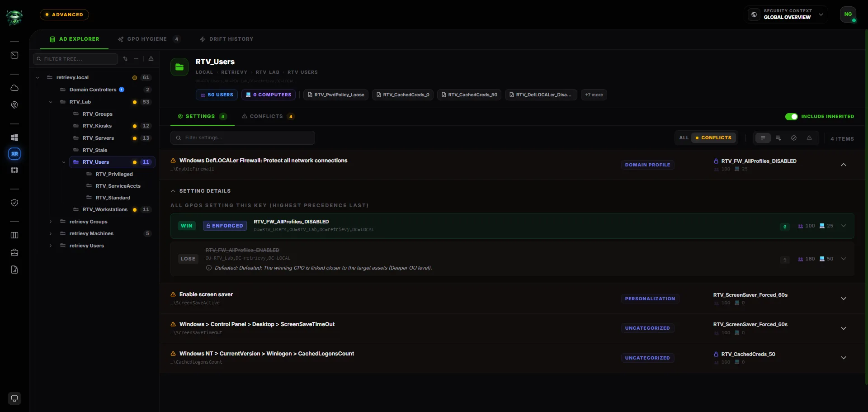Image resolution: width=868 pixels, height=412 pixels.
Task: Click the 0 Computers button
Action: pyautogui.click(x=269, y=95)
